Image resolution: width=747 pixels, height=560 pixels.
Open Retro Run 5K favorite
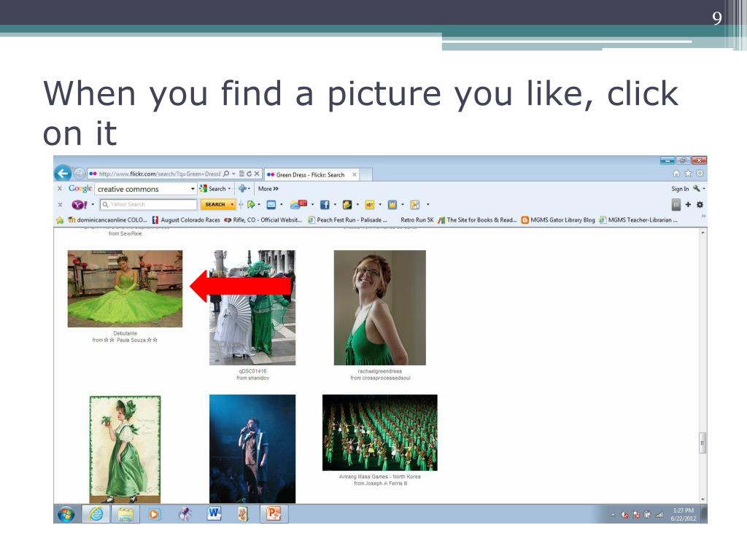[x=417, y=220]
